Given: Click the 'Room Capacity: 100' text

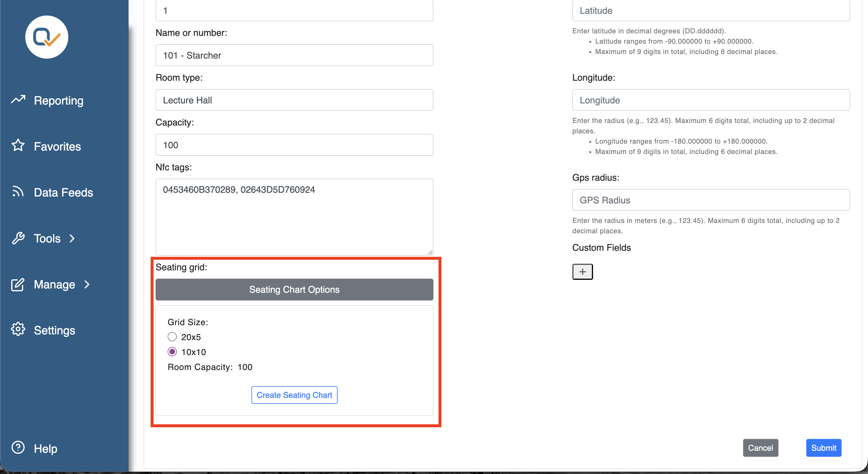Looking at the screenshot, I should click(210, 367).
